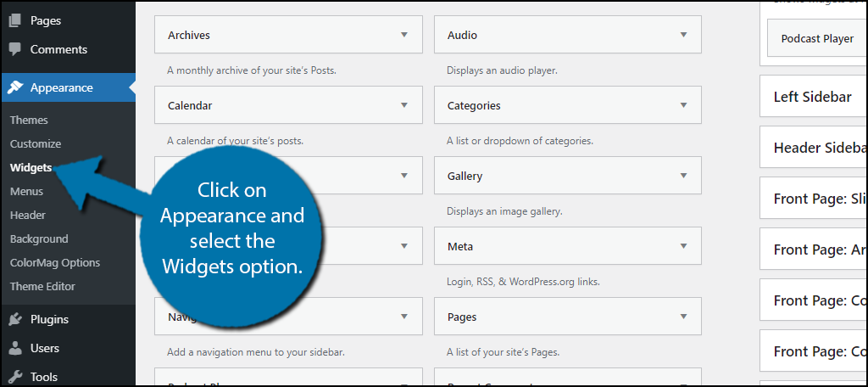Image resolution: width=868 pixels, height=387 pixels.
Task: Expand the Front Page: Ar... widget area
Action: click(813, 250)
